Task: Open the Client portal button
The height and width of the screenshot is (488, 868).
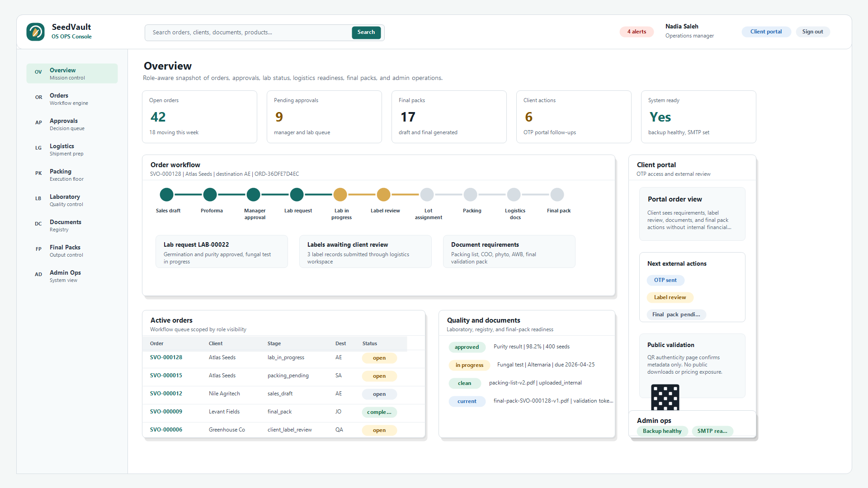Action: tap(766, 32)
